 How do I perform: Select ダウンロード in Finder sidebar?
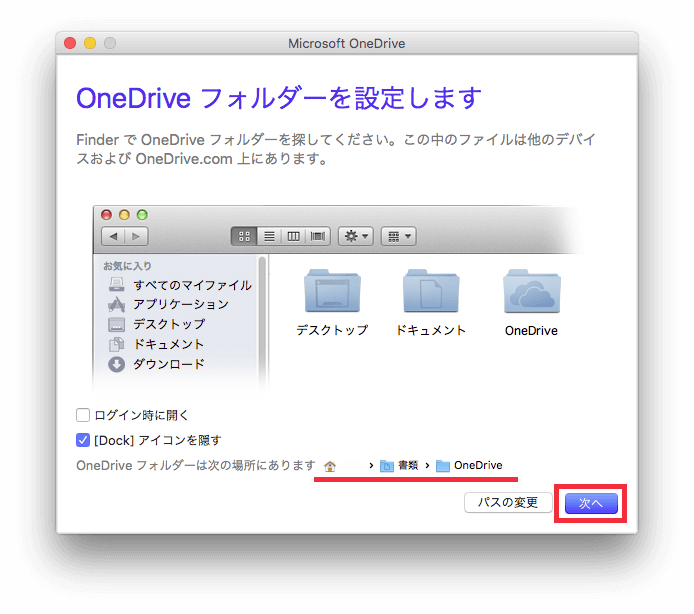click(156, 364)
